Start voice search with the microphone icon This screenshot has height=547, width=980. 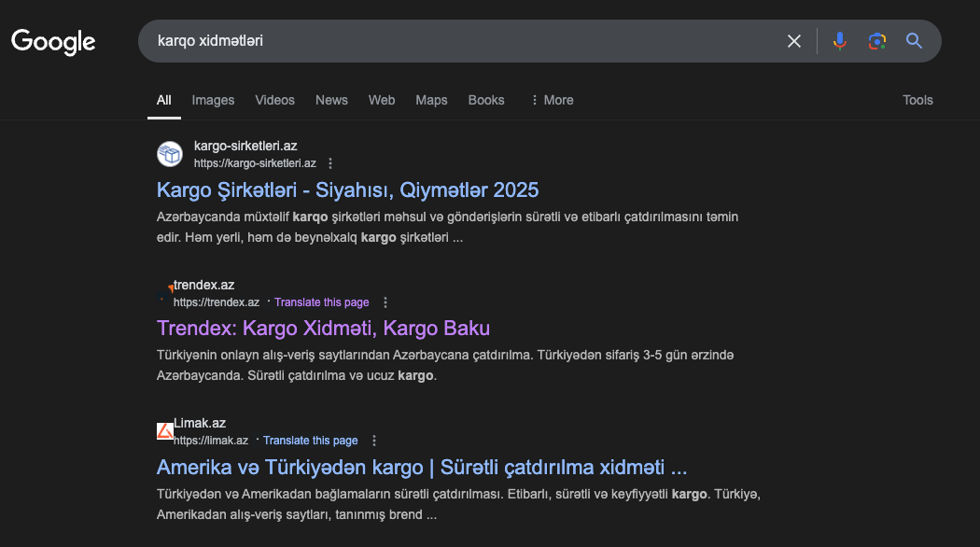click(839, 41)
